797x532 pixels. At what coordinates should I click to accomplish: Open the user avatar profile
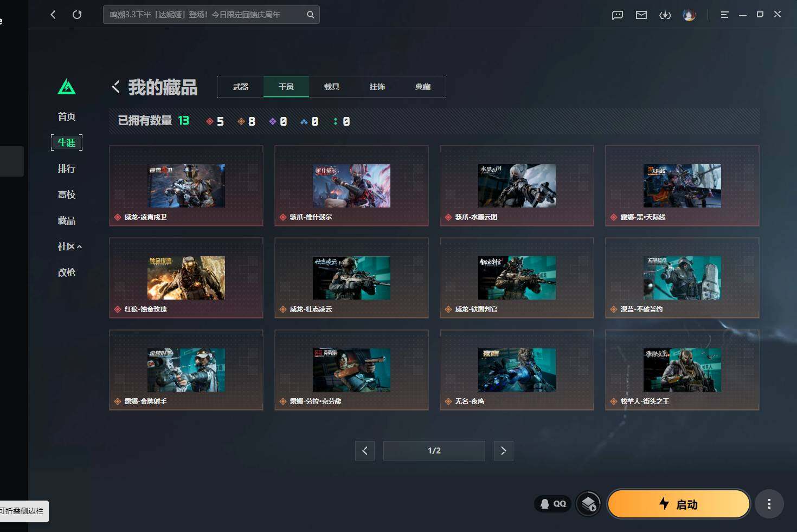[689, 15]
